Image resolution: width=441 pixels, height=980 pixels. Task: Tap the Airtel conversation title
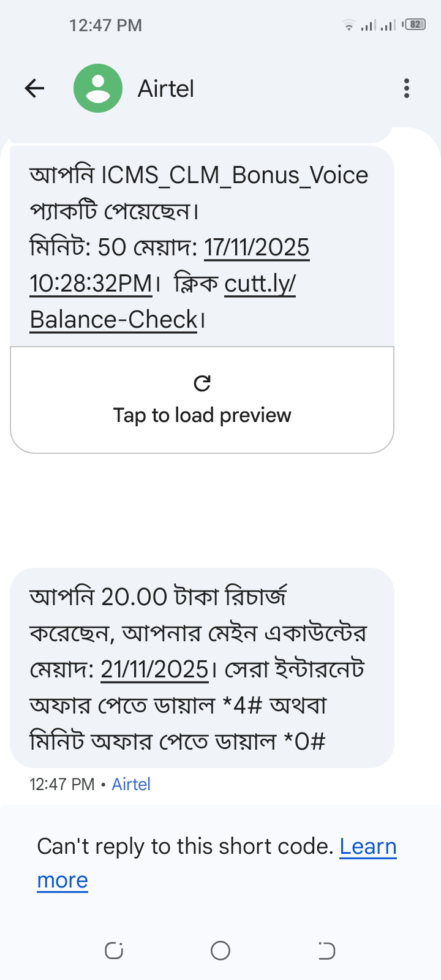pyautogui.click(x=166, y=89)
